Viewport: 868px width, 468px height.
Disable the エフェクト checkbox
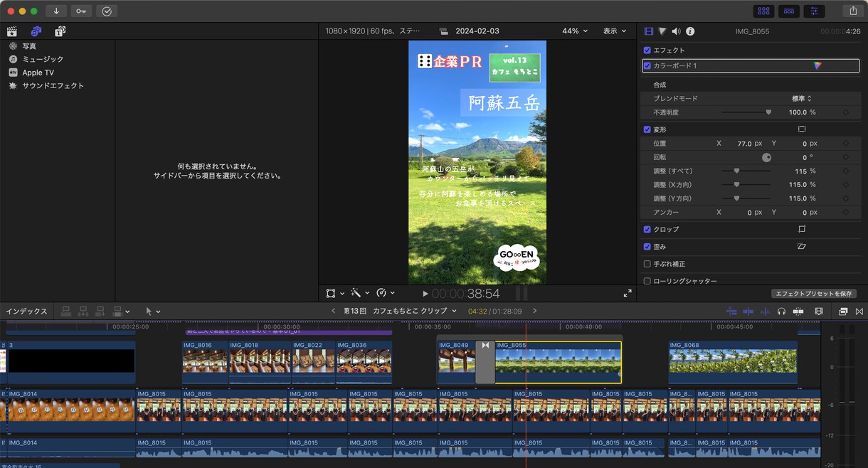pyautogui.click(x=647, y=50)
